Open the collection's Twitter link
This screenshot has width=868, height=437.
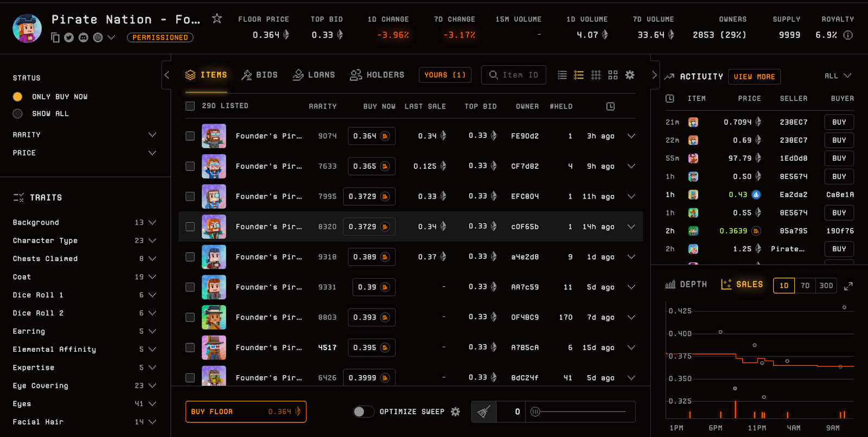(x=69, y=37)
